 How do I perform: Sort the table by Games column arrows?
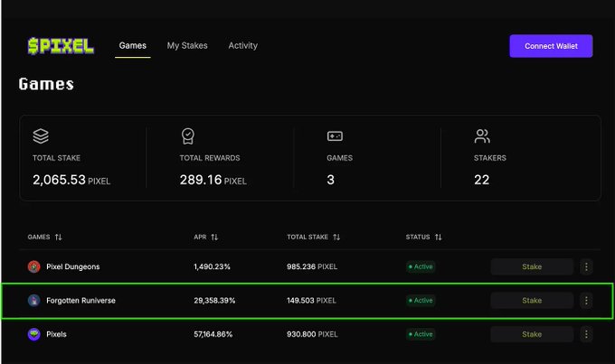pos(59,237)
